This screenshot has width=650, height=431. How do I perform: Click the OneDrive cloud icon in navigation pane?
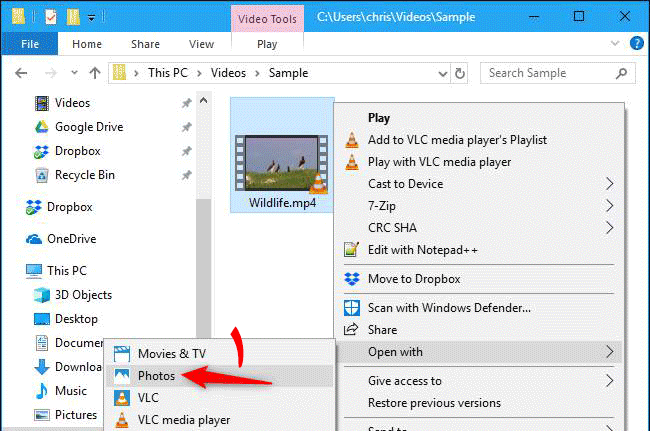click(x=33, y=239)
